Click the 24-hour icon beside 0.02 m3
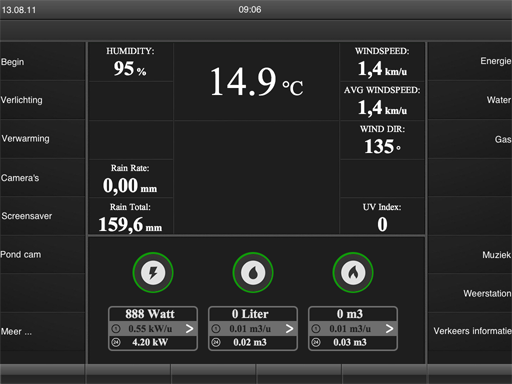This screenshot has width=512, height=384. 216,342
